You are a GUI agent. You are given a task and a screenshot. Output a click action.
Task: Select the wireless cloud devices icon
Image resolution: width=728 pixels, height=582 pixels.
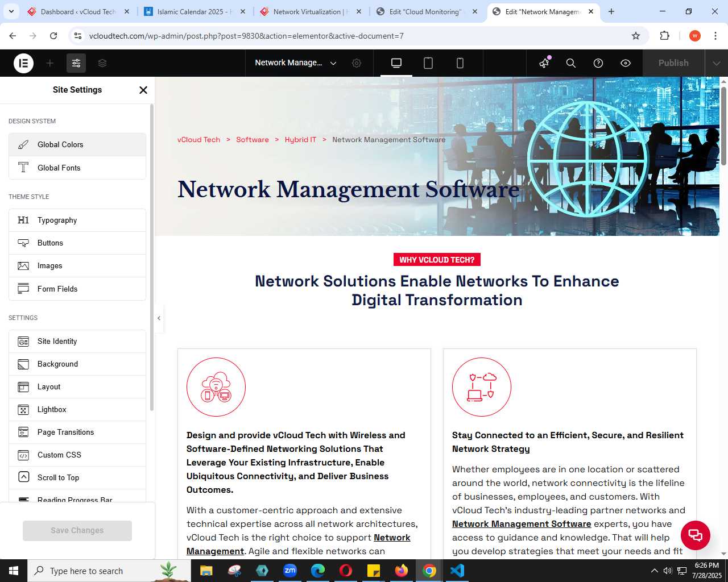click(216, 387)
